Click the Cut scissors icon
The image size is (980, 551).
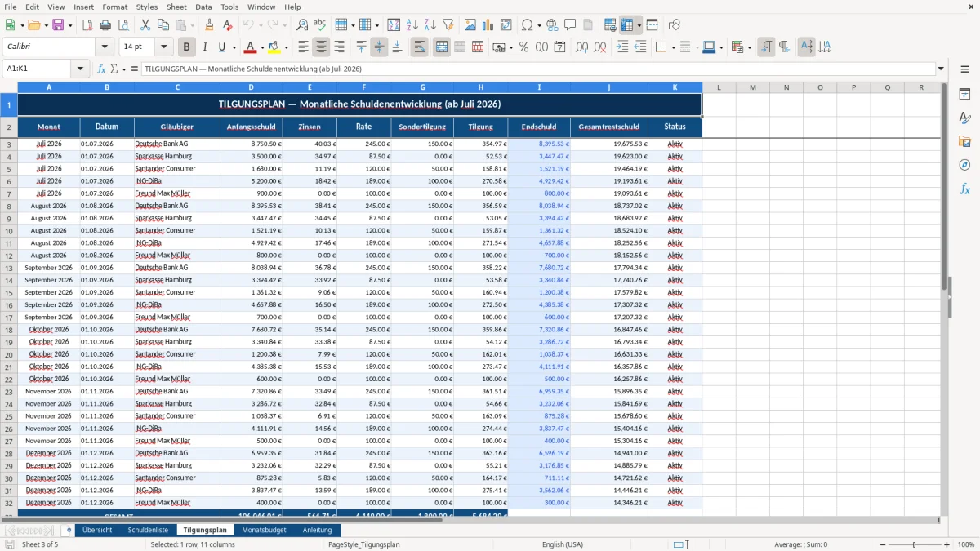145,25
